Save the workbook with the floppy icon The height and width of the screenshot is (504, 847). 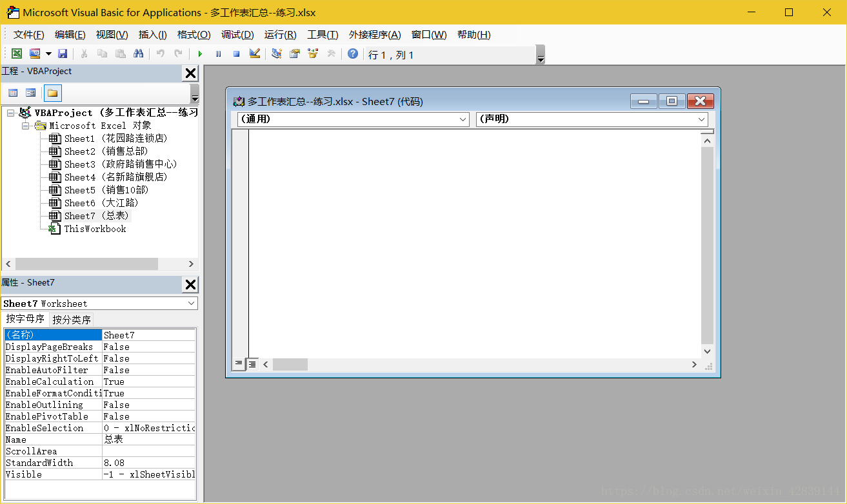63,54
